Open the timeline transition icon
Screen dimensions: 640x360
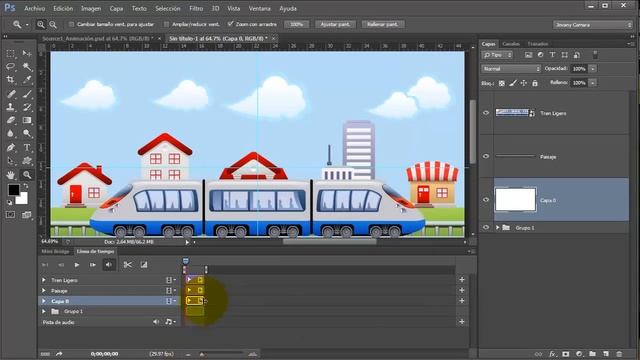pos(144,265)
